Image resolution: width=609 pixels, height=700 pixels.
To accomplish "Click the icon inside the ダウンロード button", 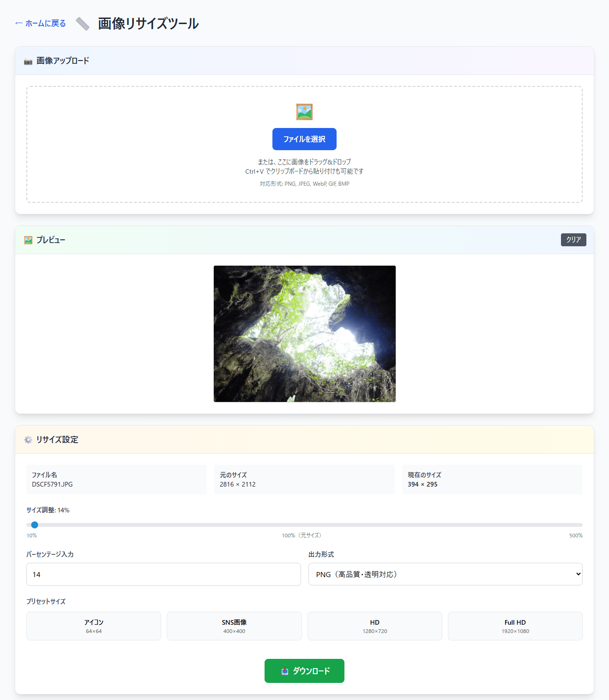I will coord(285,671).
